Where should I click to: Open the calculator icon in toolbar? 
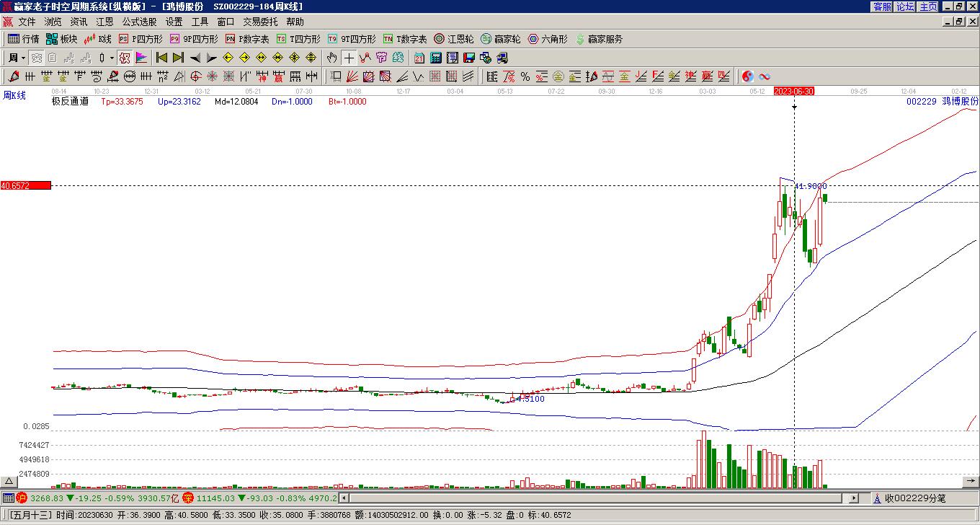coord(435,58)
